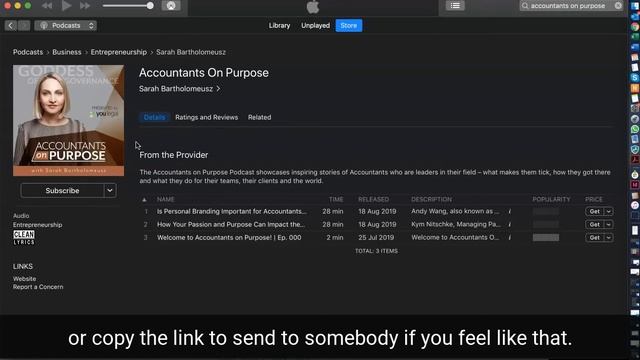Click the Entrepreneurship category link in sidebar
Viewport: 640px width, 360px height.
[x=38, y=225]
